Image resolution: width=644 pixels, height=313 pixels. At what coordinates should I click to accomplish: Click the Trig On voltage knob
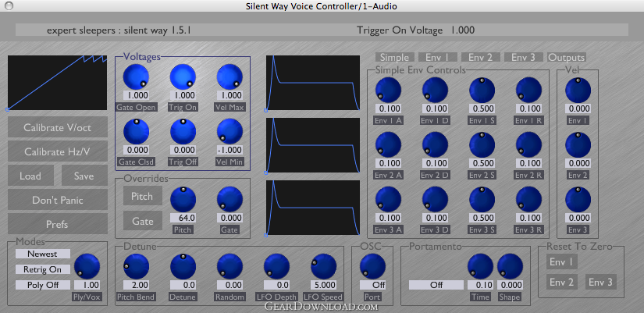click(183, 77)
